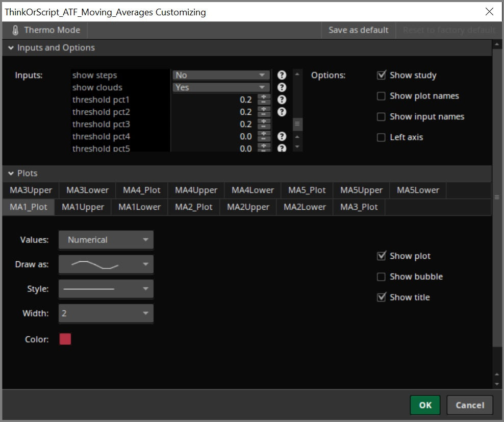Select MA5_Plot tab
The image size is (504, 422).
coord(307,190)
